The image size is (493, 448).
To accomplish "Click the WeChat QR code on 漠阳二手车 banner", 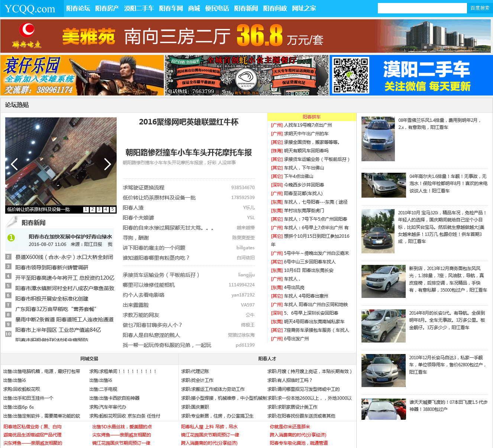I will click(351, 75).
